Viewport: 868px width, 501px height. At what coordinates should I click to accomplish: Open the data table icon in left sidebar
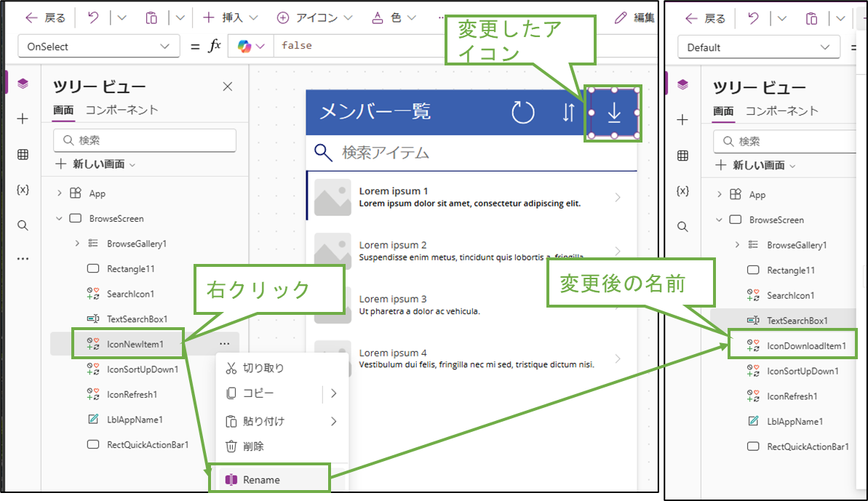pyautogui.click(x=23, y=154)
